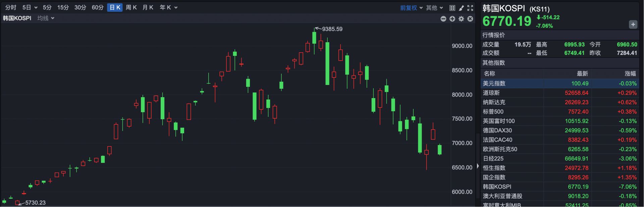644x207 pixels.
Task: Click the 道琼斯 change value +0.29%
Action: click(627, 93)
